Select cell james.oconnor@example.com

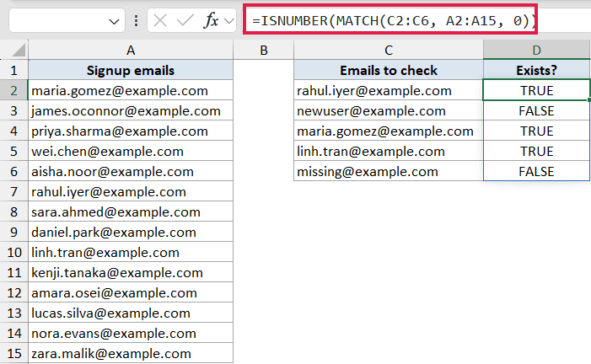point(131,110)
